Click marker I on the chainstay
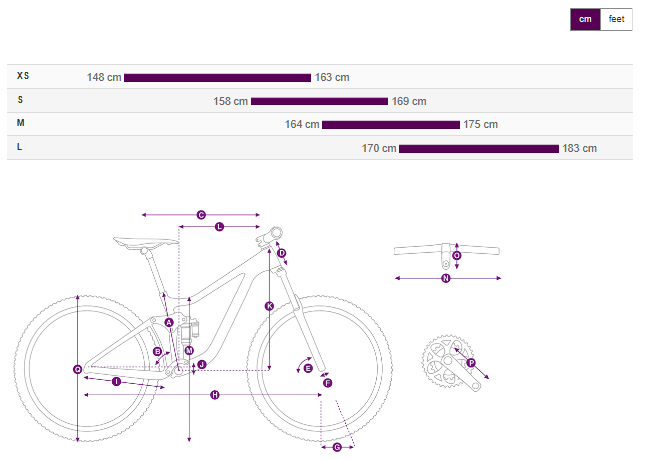This screenshot has height=460, width=648. 116,382
